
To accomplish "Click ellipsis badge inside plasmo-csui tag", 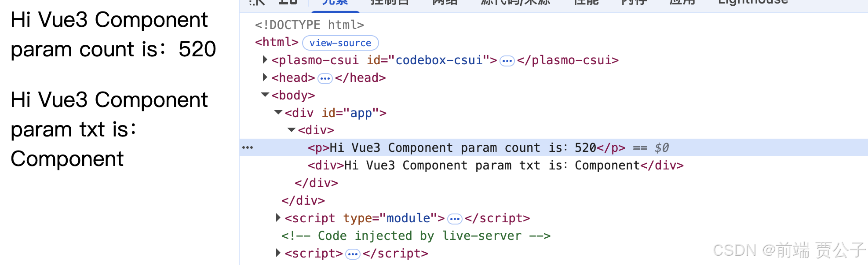I will click(507, 61).
